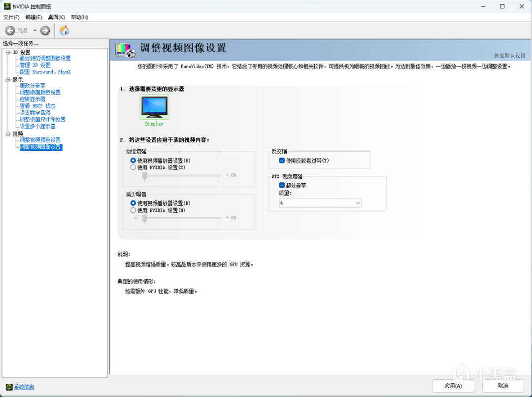Click the NVIDIA control panel title icon
The width and height of the screenshot is (532, 397).
(7, 6)
